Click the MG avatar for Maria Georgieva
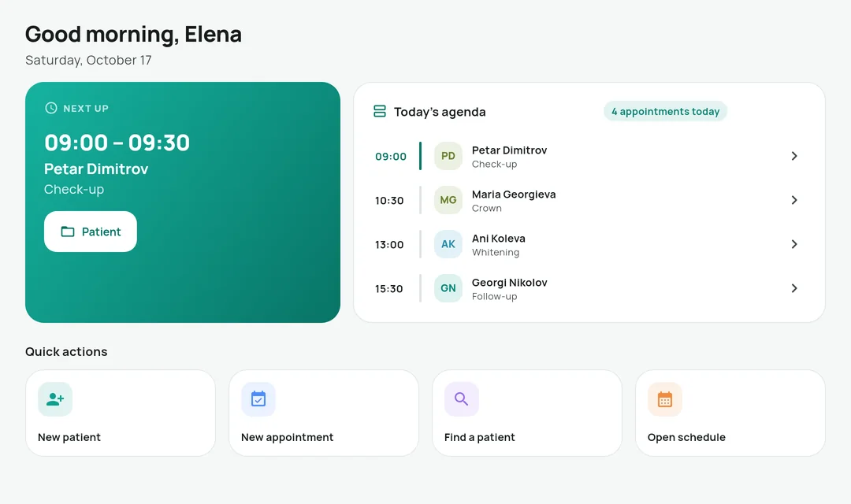Image resolution: width=851 pixels, height=504 pixels. click(448, 200)
